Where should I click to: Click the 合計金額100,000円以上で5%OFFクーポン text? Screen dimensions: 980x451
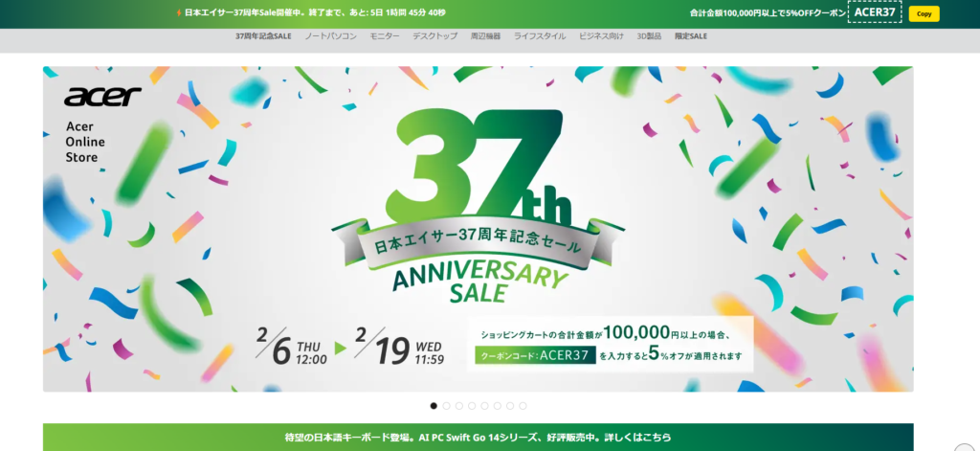[768, 12]
